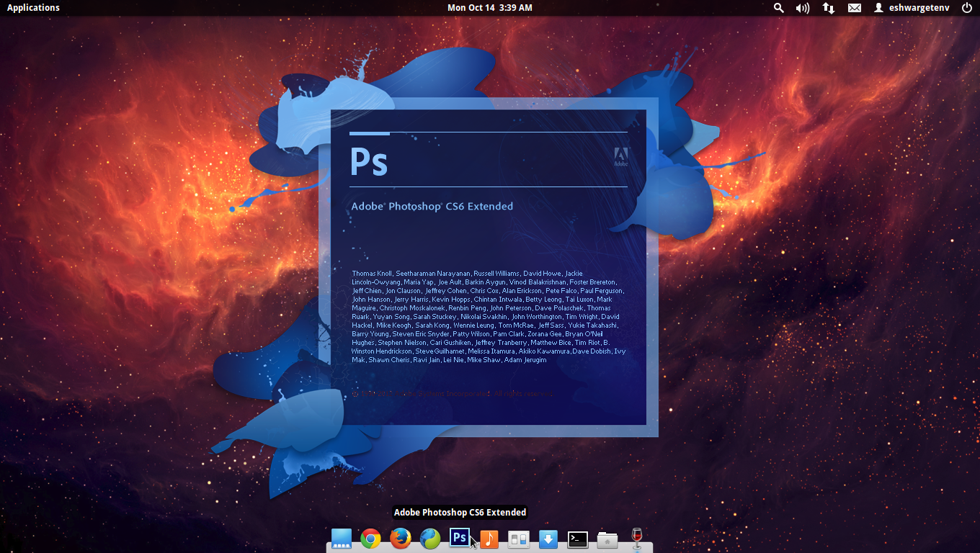This screenshot has width=980, height=553.
Task: Open the search magnifier in the top panel
Action: pyautogui.click(x=779, y=8)
